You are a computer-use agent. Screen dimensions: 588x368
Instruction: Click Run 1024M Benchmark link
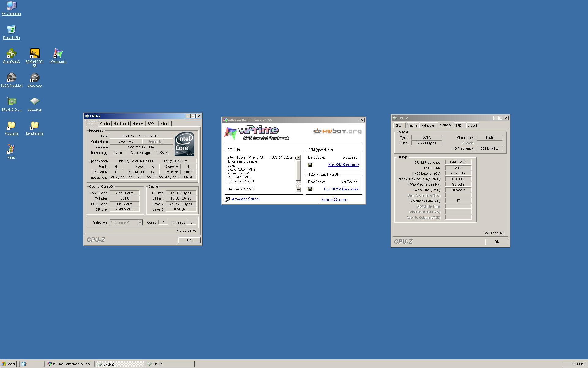pos(341,189)
